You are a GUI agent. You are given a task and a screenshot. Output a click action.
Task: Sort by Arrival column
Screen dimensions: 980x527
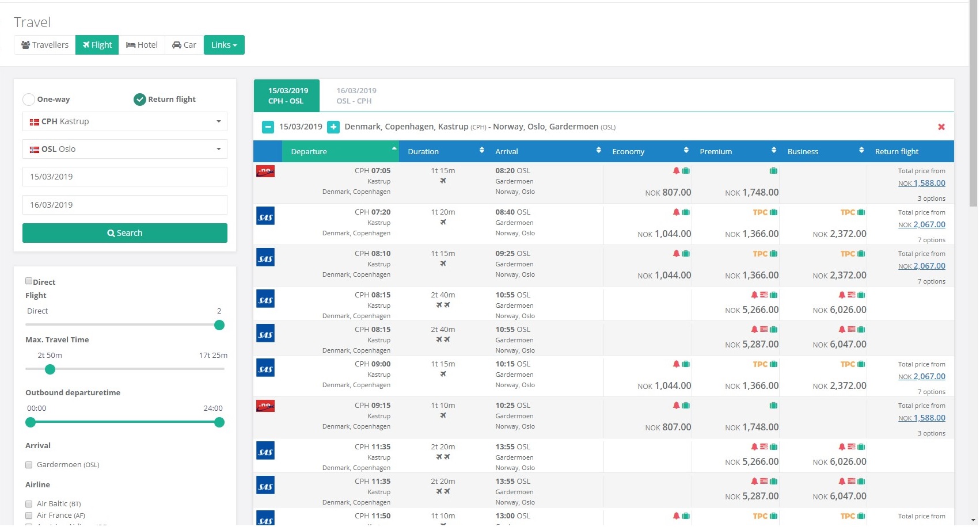(545, 151)
